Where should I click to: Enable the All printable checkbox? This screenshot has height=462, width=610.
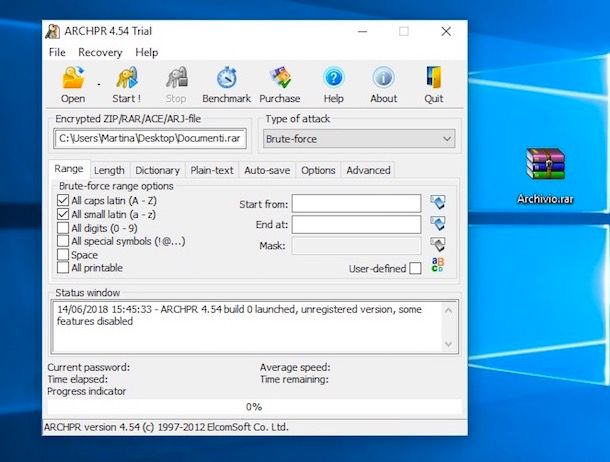click(x=63, y=268)
